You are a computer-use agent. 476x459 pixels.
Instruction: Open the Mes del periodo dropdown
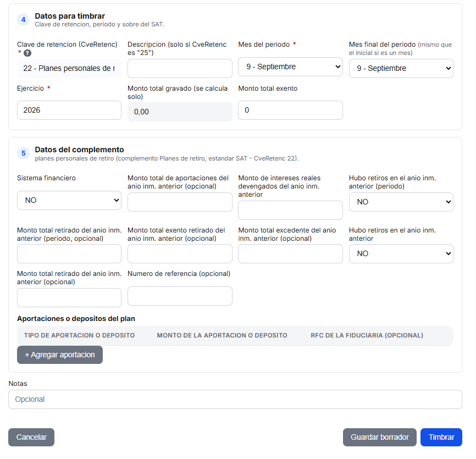point(290,67)
